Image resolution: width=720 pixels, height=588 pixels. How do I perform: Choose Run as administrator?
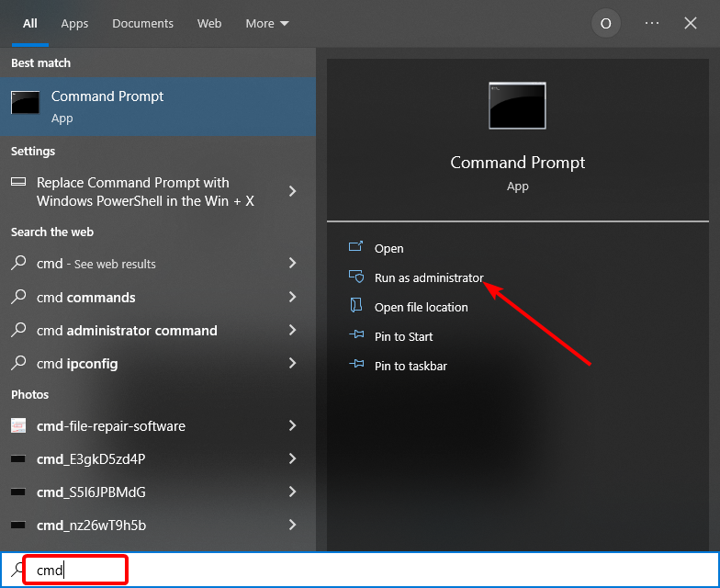[x=429, y=277]
